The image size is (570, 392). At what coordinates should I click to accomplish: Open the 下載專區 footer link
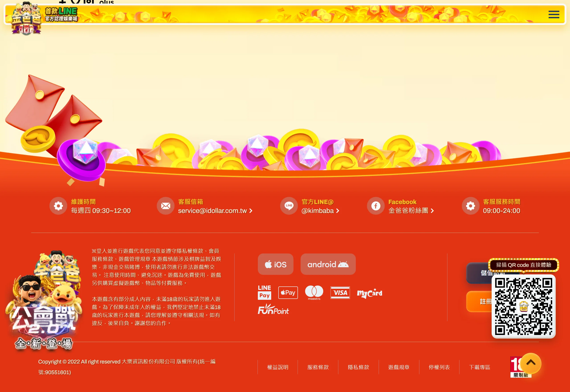tap(480, 367)
